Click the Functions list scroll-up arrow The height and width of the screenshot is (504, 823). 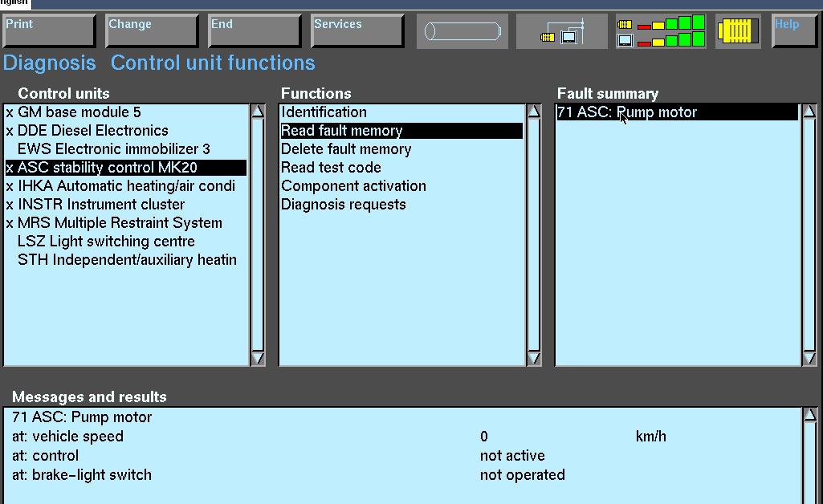[x=534, y=112]
